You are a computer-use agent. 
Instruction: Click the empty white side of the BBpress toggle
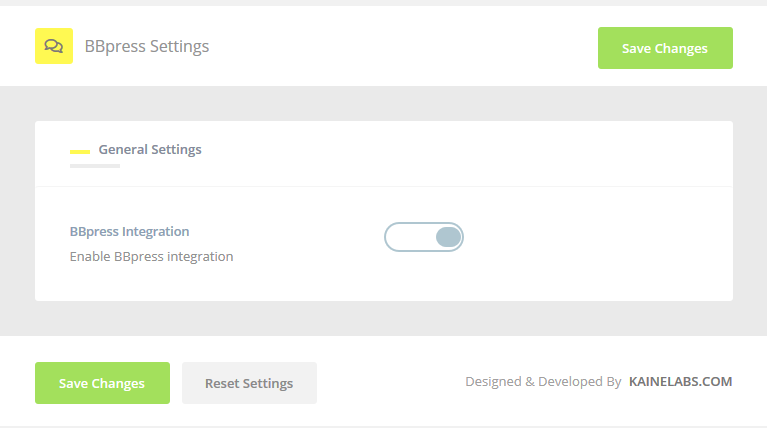click(410, 237)
